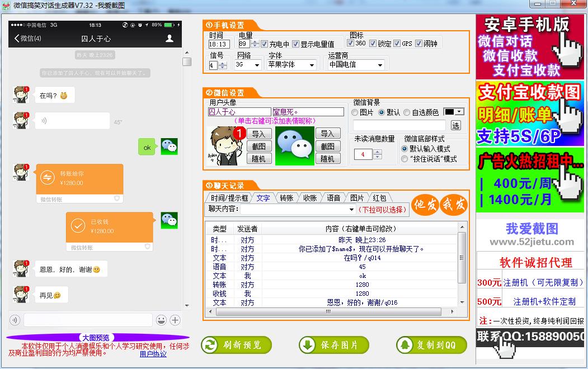Switch to the 收账 tab
Image resolution: width=588 pixels, height=369 pixels.
[310, 198]
